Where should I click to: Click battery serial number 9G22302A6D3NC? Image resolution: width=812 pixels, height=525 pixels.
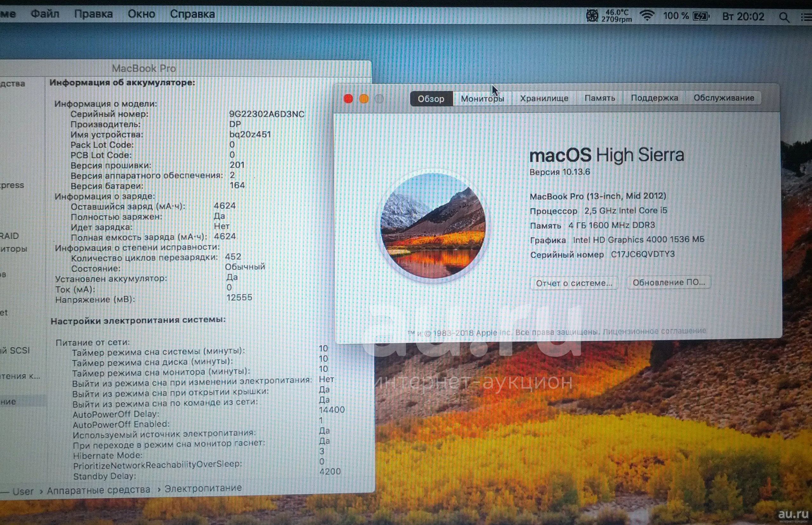click(266, 114)
